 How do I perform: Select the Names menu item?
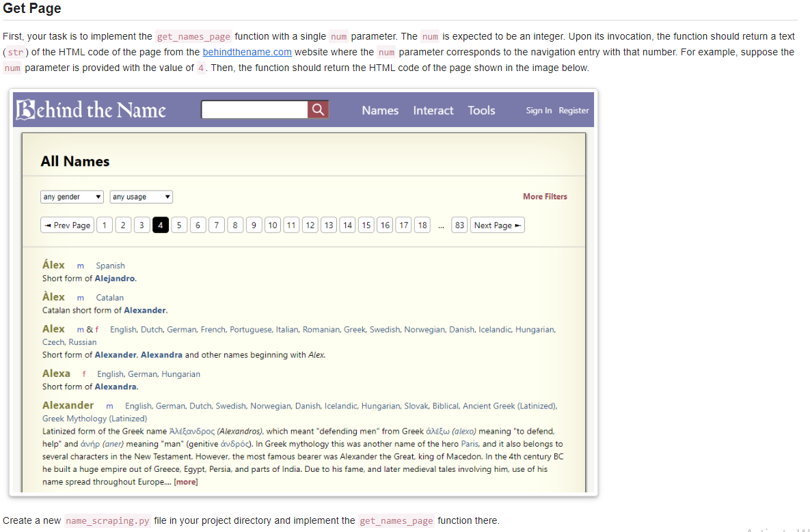point(380,110)
